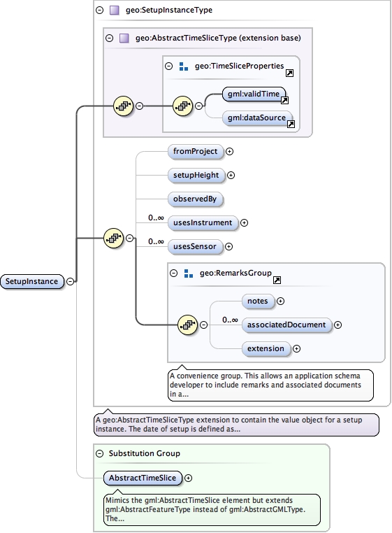Select the sequence compositor in AbstractTimeSliceType
Viewport: 392px width, 533px height.
[x=123, y=106]
